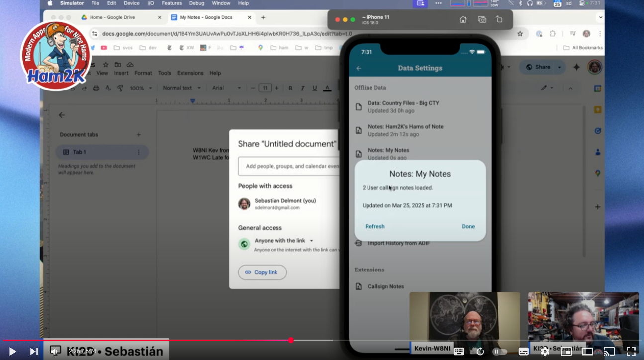Image resolution: width=644 pixels, height=360 pixels.
Task: Collapse the Docs toolbar header chevron
Action: pyautogui.click(x=570, y=88)
